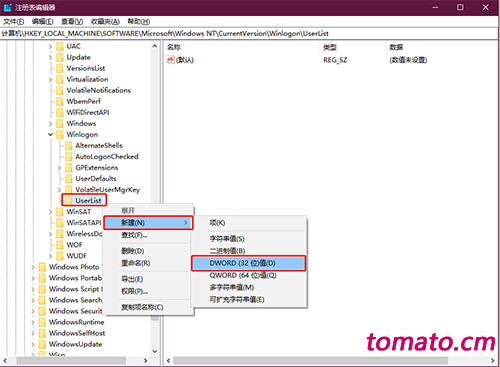
Task: Select QWORD (64 位)值(Q) option
Action: point(249,275)
